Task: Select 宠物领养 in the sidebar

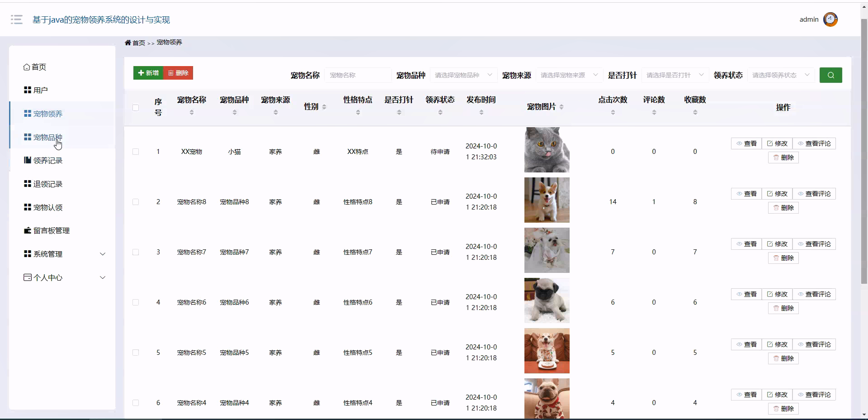Action: coord(62,114)
